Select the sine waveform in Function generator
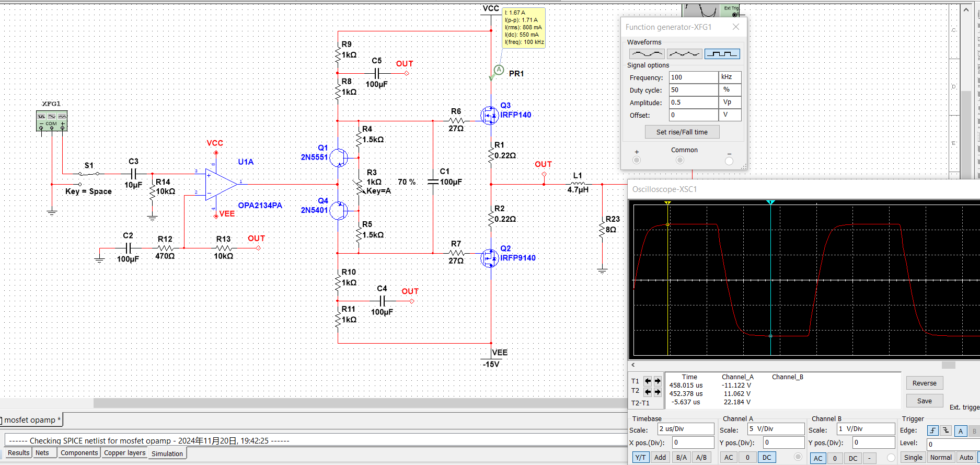 pos(647,53)
